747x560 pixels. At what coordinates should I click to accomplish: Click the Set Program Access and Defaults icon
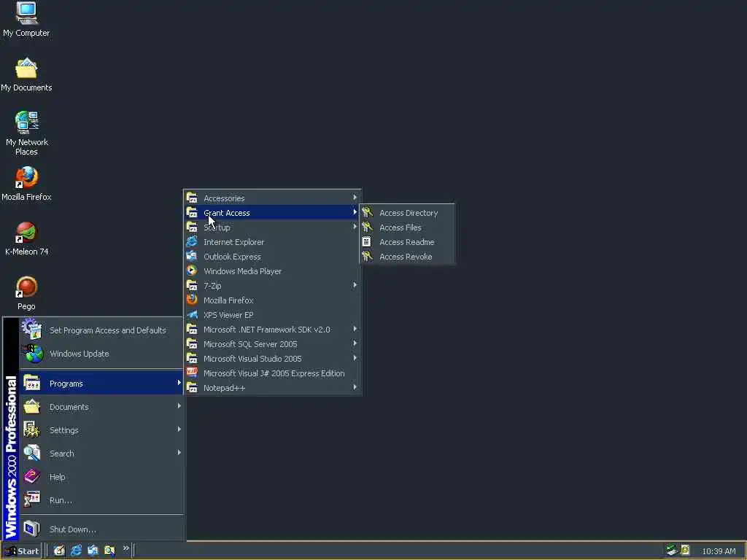(32, 330)
